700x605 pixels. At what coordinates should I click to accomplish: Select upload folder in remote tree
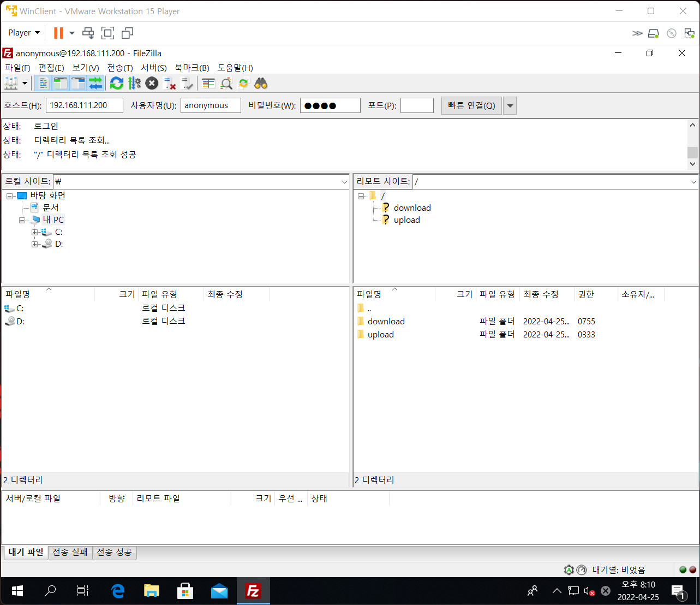point(407,220)
